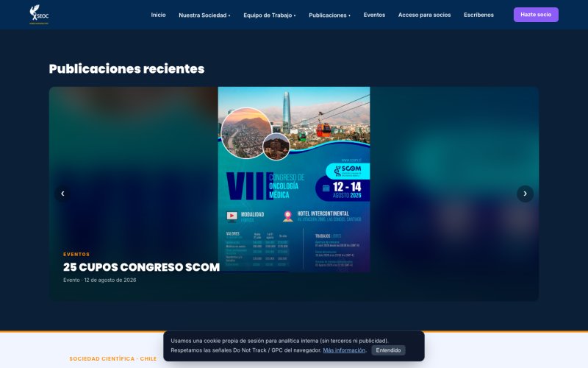Open the VIII Congreso de Oncología poster

coord(294,179)
